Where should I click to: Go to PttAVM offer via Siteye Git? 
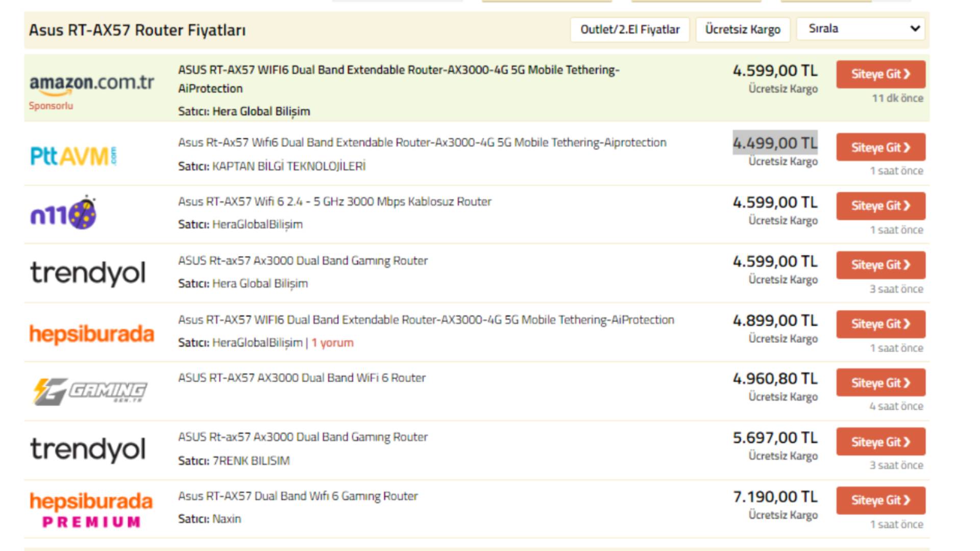[880, 147]
